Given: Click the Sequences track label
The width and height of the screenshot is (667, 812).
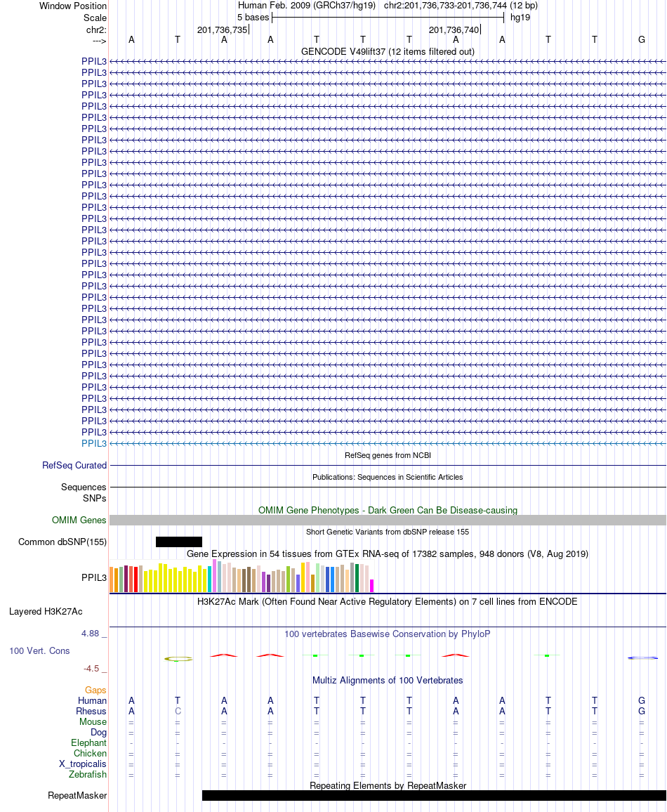Looking at the screenshot, I should pos(84,487).
